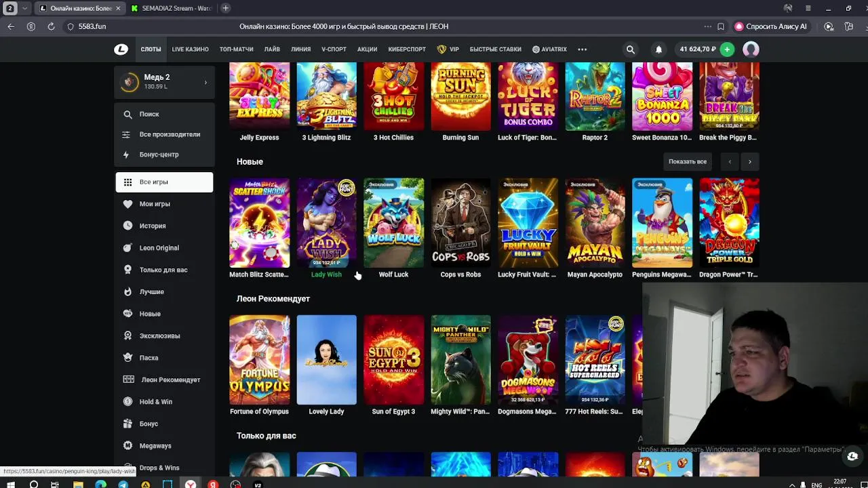
Task: Click the Ask Alice AI button
Action: pyautogui.click(x=772, y=26)
